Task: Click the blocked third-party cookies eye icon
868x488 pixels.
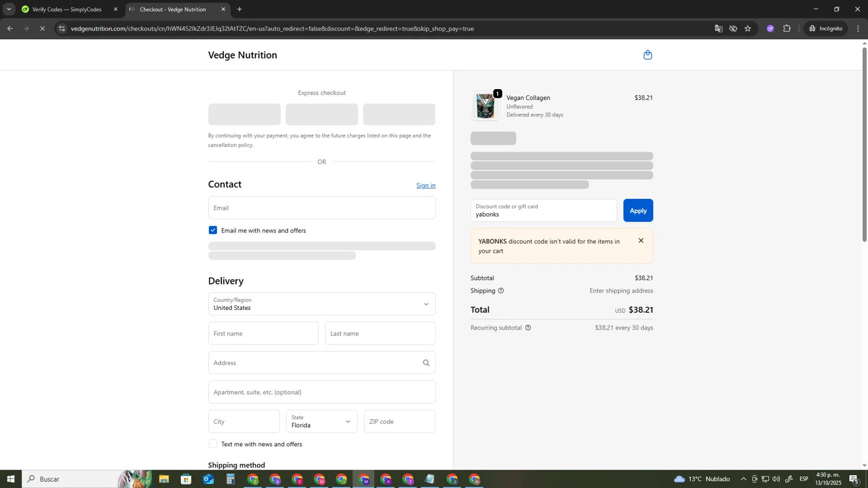Action: (733, 28)
